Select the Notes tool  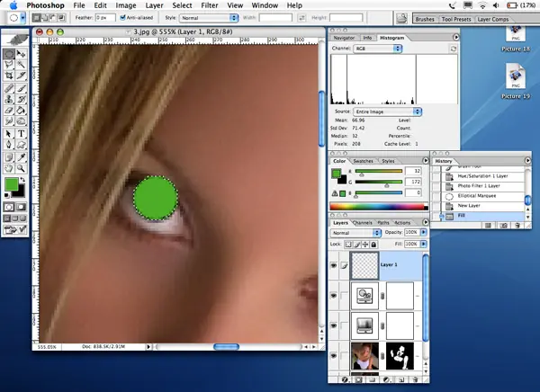9,157
